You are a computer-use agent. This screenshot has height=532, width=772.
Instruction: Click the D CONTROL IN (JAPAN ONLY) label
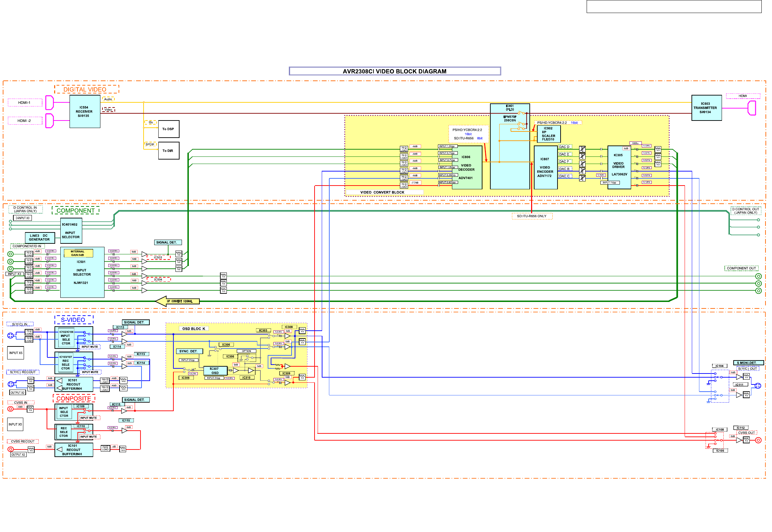26,209
